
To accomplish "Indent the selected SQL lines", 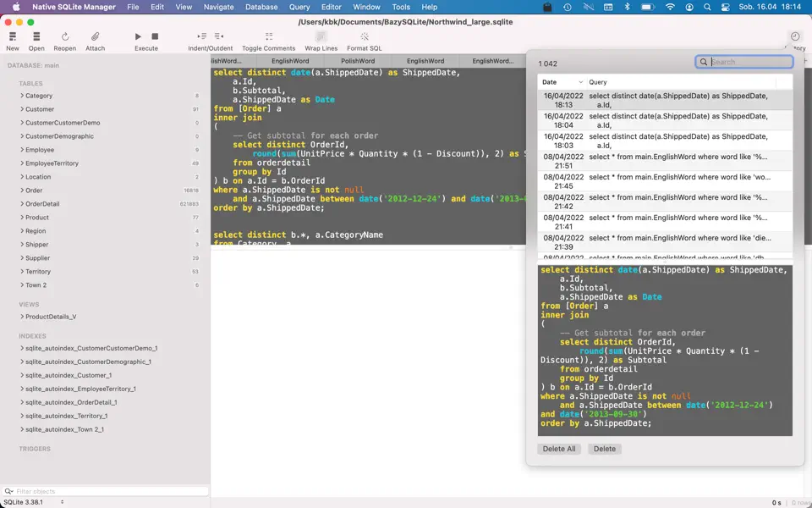I will pyautogui.click(x=203, y=38).
